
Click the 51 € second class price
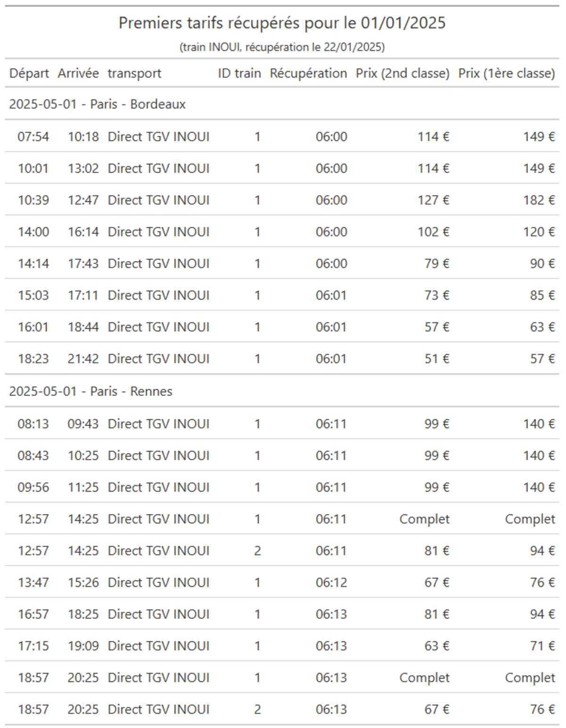tap(437, 359)
